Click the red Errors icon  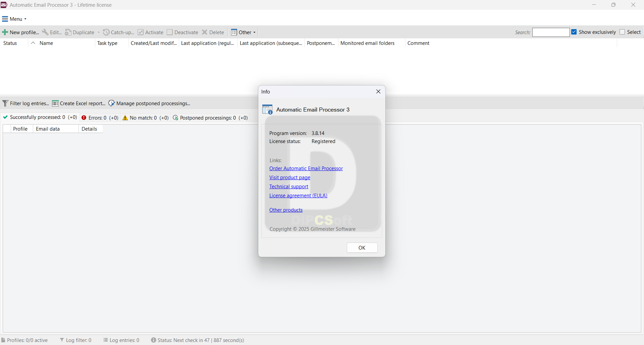pos(84,118)
